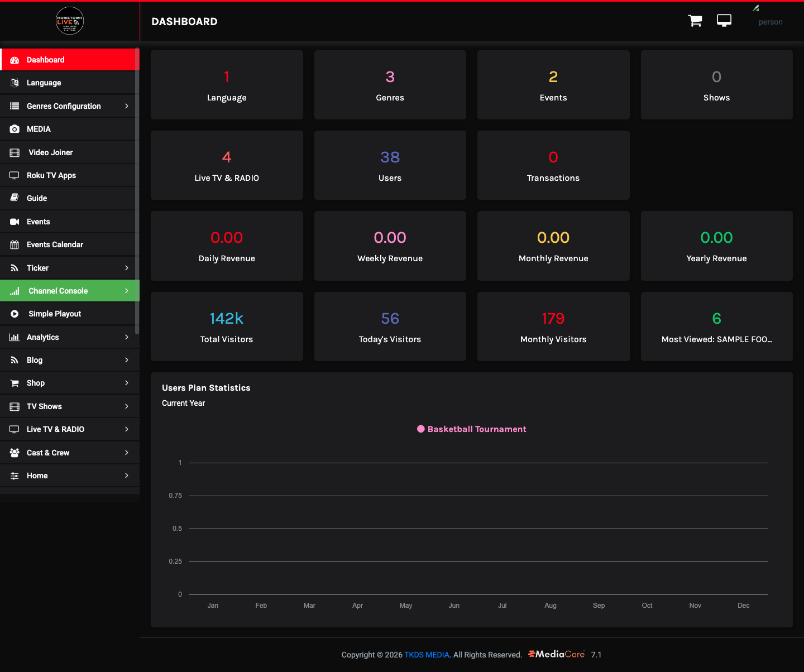This screenshot has height=672, width=804.
Task: Open the Shows count card
Action: tap(716, 85)
